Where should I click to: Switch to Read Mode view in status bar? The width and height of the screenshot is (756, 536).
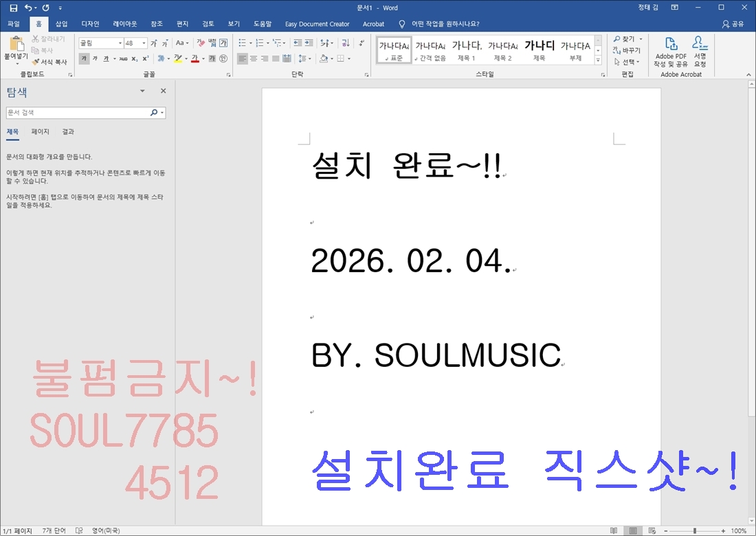pyautogui.click(x=613, y=531)
